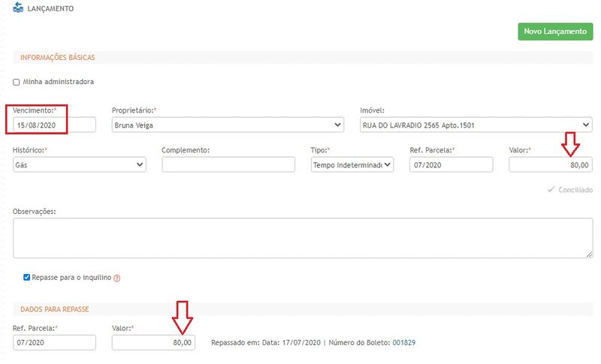
Task: Expand the Imóvel dropdown list
Action: point(475,125)
